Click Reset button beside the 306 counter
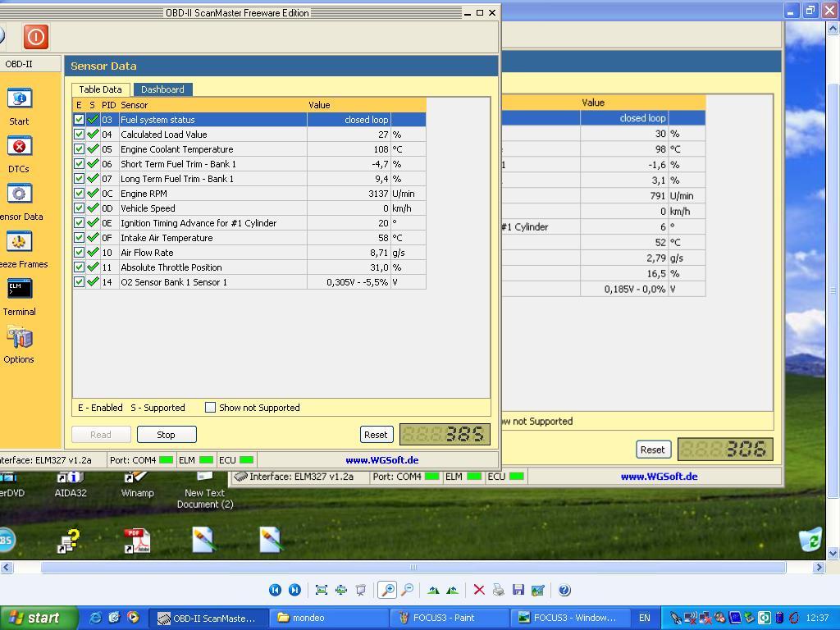The height and width of the screenshot is (630, 840). [x=653, y=450]
